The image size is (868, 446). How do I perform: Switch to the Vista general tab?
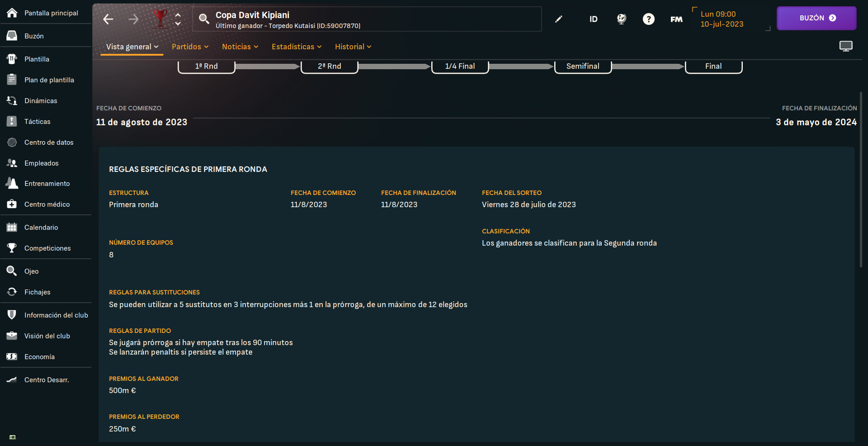pos(132,47)
